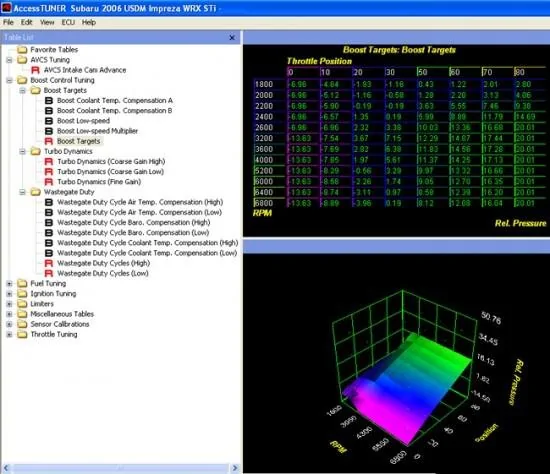
Task: Click the AVCS Tuning folder icon
Action: pos(22,60)
